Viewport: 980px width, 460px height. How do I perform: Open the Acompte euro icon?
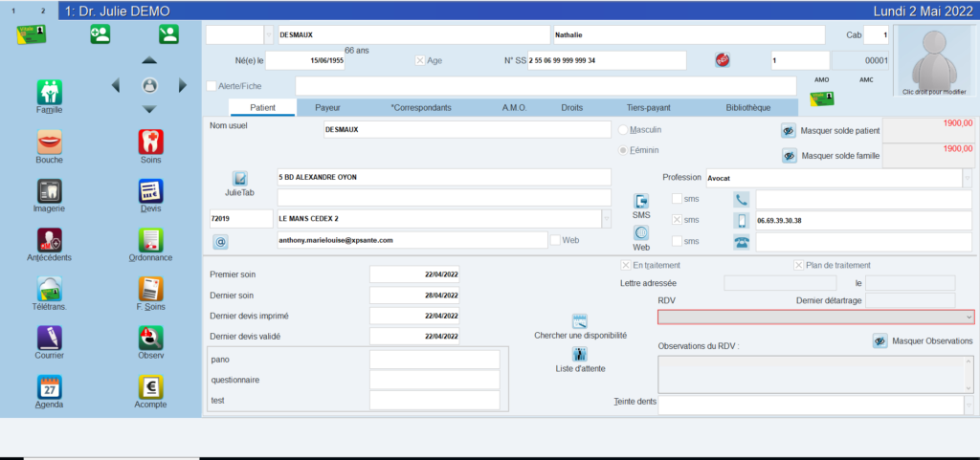click(x=150, y=387)
